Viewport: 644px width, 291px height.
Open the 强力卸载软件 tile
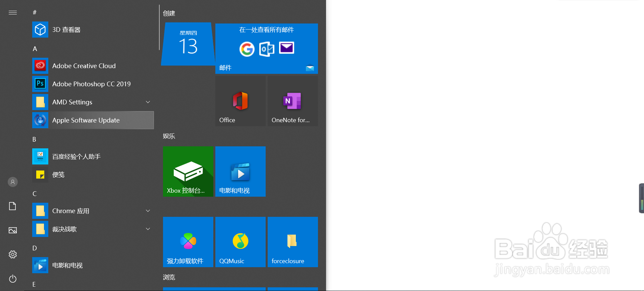tap(188, 242)
